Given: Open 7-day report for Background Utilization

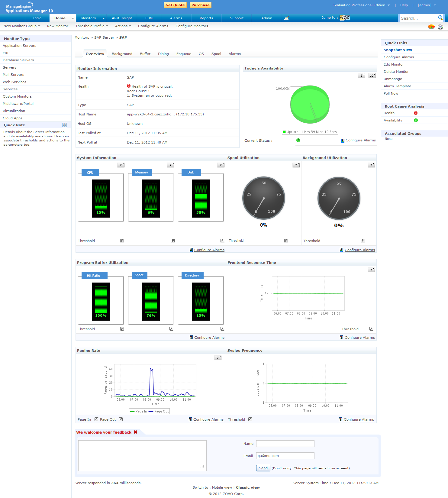Looking at the screenshot, I should pyautogui.click(x=371, y=165).
